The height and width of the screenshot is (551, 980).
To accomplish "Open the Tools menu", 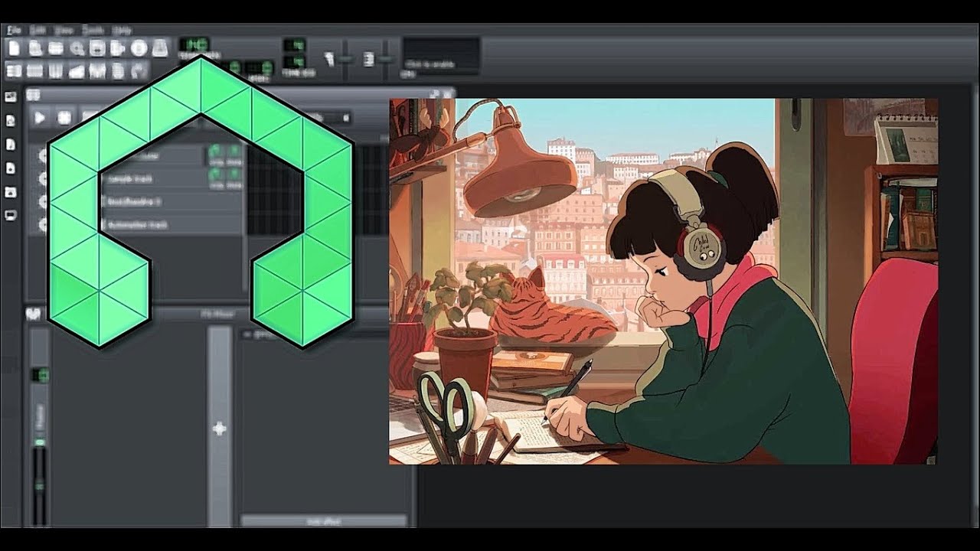I will pos(93,30).
